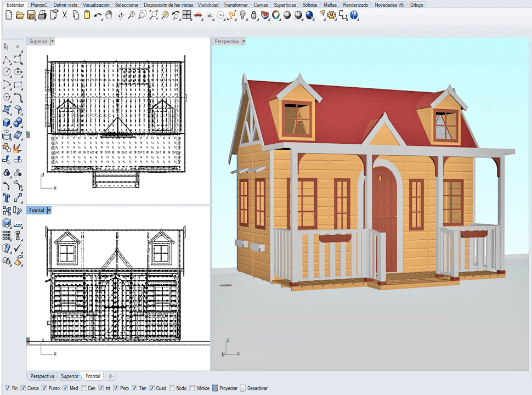Open the Frontal viewport dropdown arrow

point(49,211)
